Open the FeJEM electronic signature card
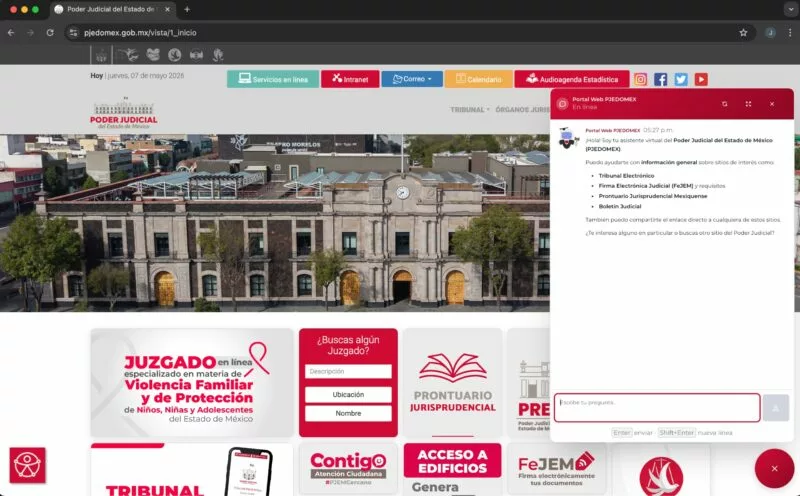This screenshot has width=800, height=496. point(556,469)
